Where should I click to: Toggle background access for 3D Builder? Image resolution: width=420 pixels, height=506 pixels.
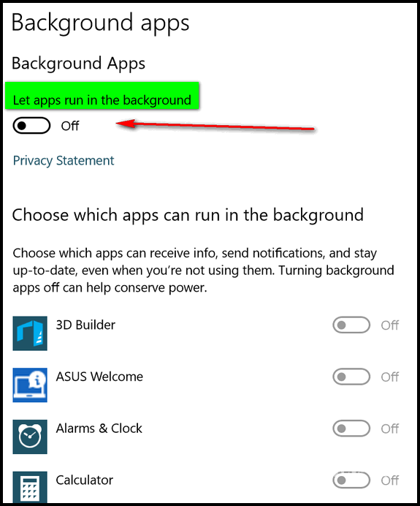pos(351,325)
